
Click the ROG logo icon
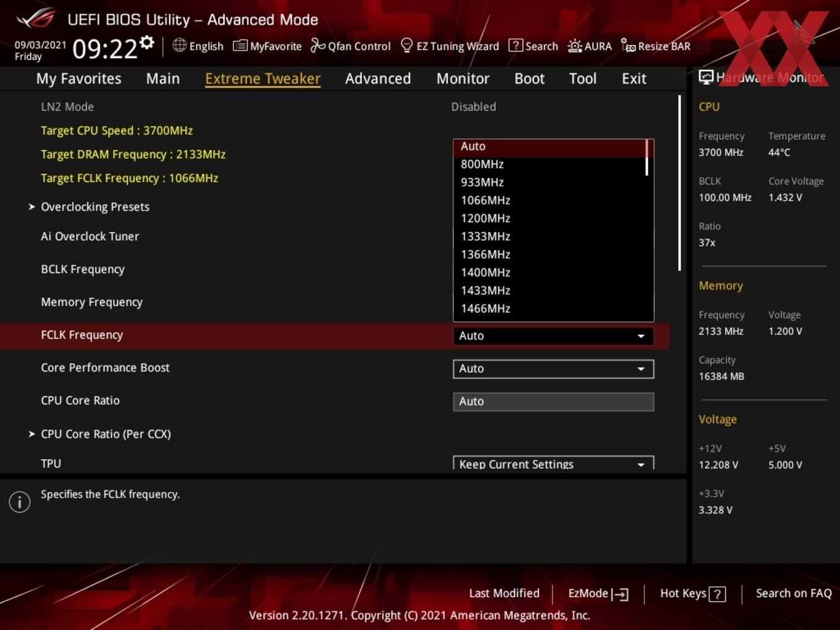tap(36, 19)
